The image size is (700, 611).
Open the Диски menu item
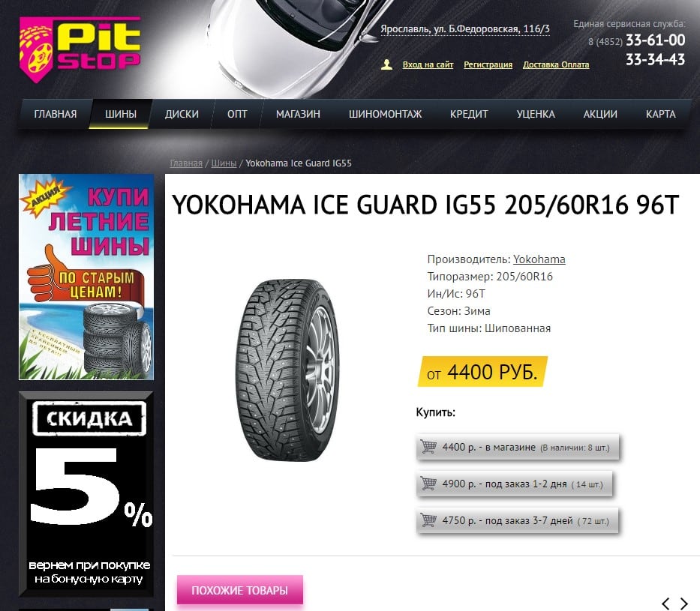coord(182,114)
